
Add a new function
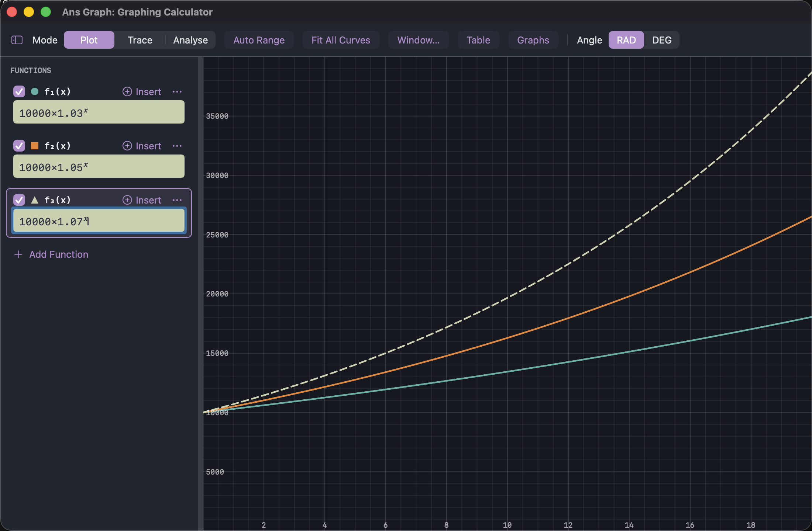pos(51,254)
